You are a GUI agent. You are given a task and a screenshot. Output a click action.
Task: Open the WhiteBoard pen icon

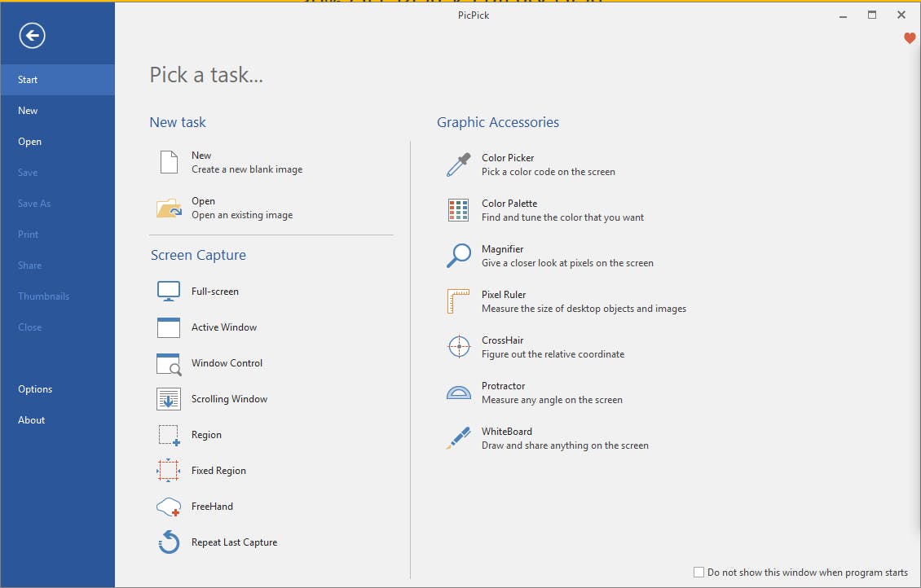459,438
